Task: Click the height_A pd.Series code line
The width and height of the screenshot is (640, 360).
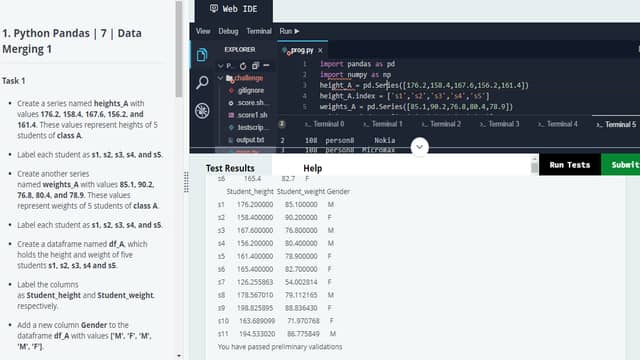Action: (424, 85)
